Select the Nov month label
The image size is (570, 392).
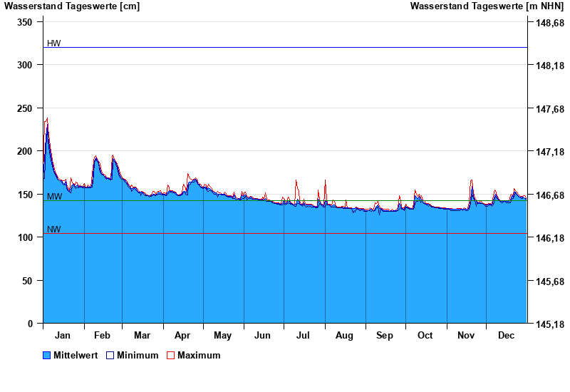click(466, 336)
